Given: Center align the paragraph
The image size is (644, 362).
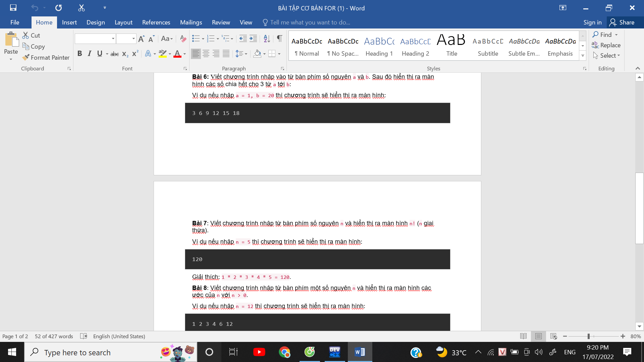Looking at the screenshot, I should click(206, 54).
